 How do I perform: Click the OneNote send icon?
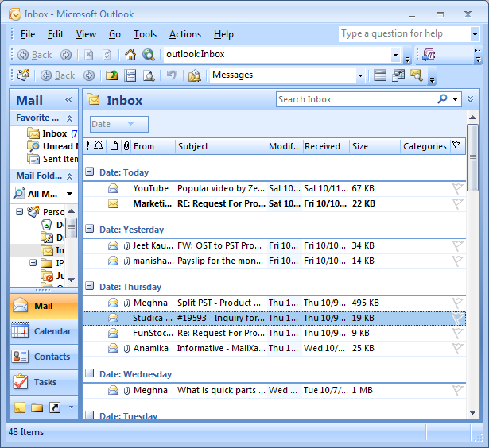[429, 55]
